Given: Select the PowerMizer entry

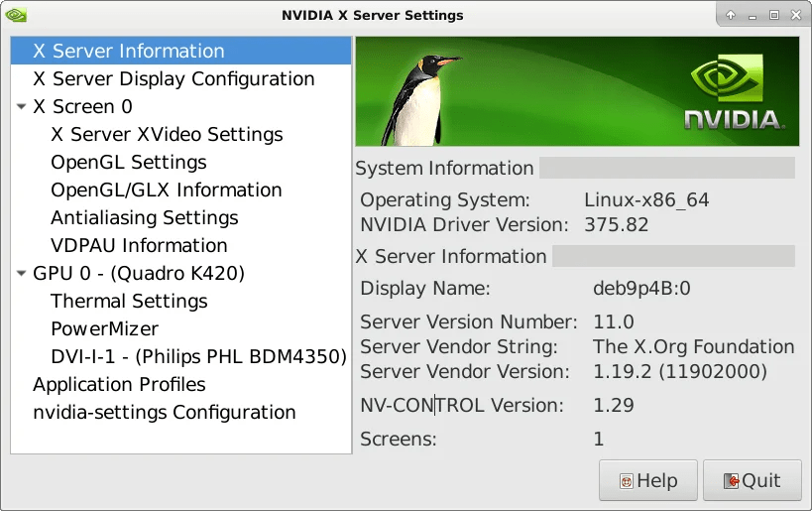Looking at the screenshot, I should click(104, 329).
